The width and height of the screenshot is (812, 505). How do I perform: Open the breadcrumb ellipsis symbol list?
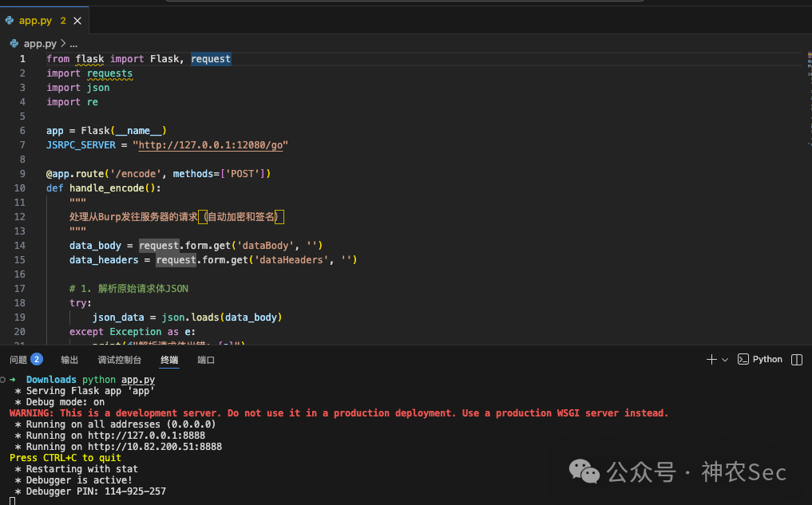pos(73,44)
